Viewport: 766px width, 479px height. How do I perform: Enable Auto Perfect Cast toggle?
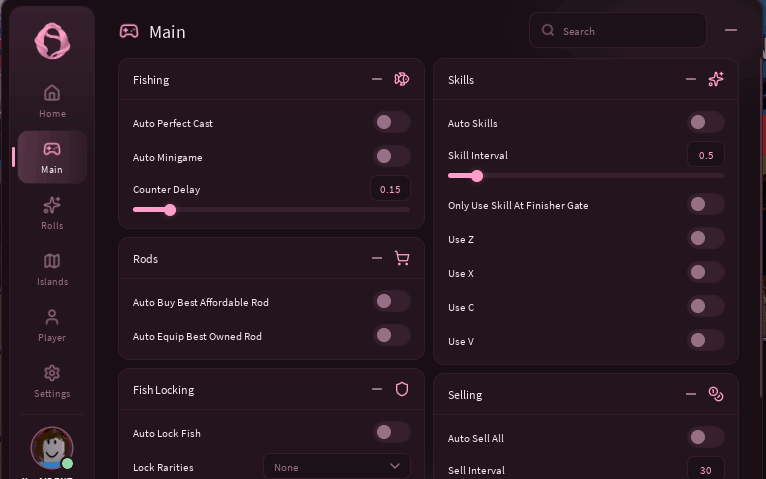click(x=392, y=123)
